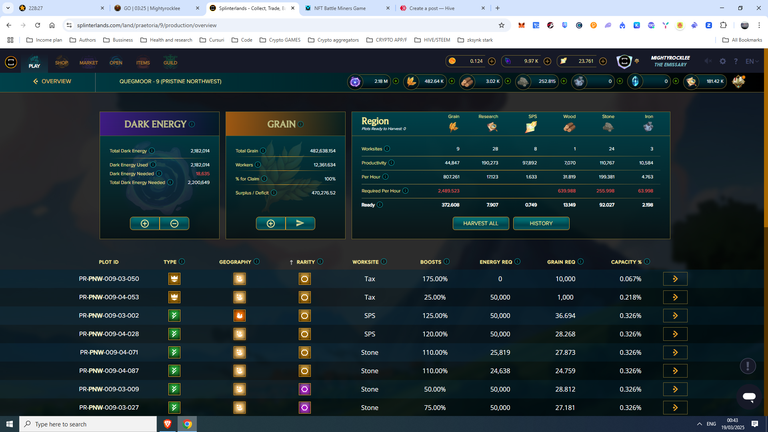The height and width of the screenshot is (432, 768).
Task: Open the EN language dropdown
Action: pyautogui.click(x=752, y=61)
